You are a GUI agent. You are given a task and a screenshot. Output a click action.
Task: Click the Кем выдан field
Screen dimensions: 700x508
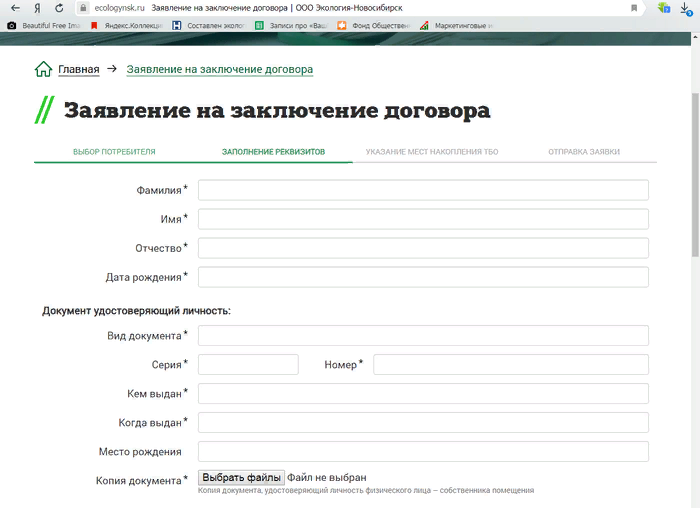(423, 393)
